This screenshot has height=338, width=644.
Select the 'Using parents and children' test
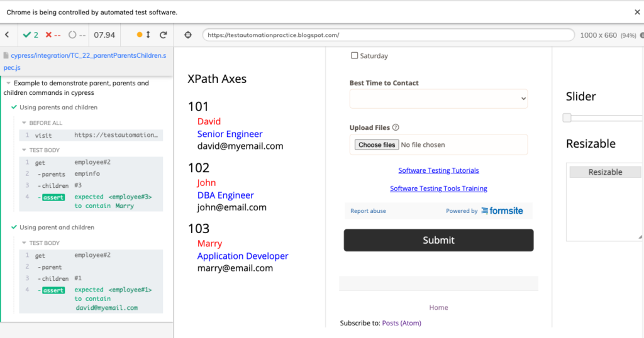(58, 107)
